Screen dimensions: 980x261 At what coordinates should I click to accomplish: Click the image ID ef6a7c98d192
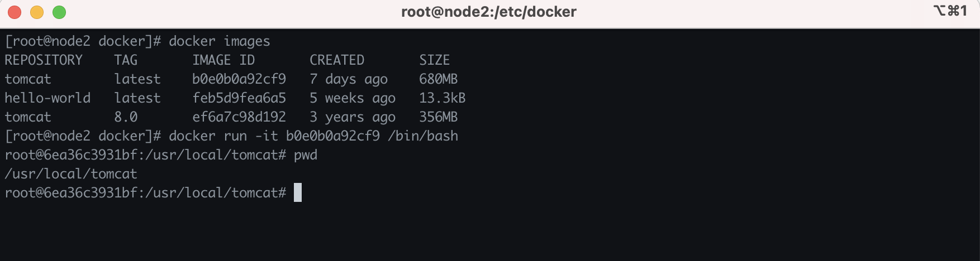[x=239, y=117]
